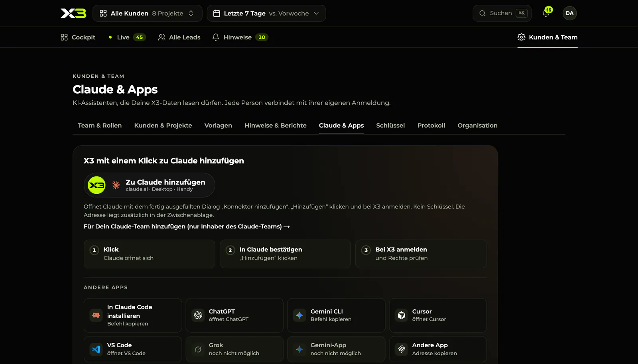Click Gemini CLI Befehl kopieren card

pos(336,315)
